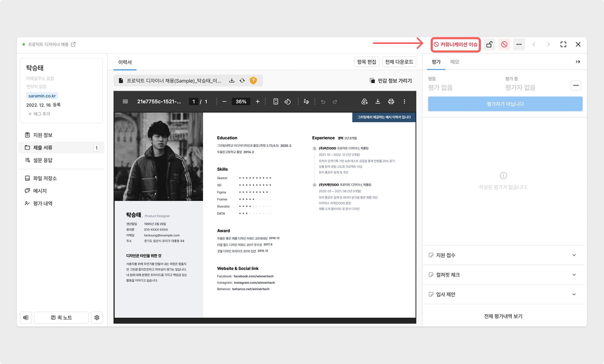
Task: Open the top-bar more options menu
Action: [x=519, y=44]
